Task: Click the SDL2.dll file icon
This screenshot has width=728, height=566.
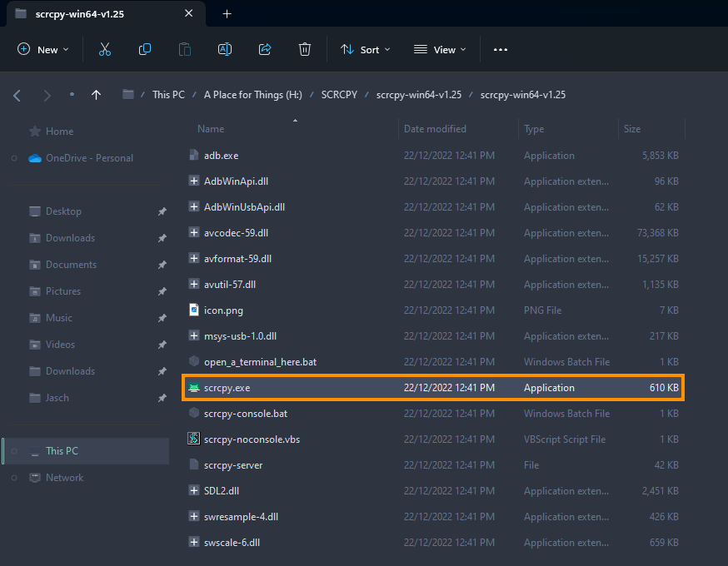Action: (x=194, y=490)
